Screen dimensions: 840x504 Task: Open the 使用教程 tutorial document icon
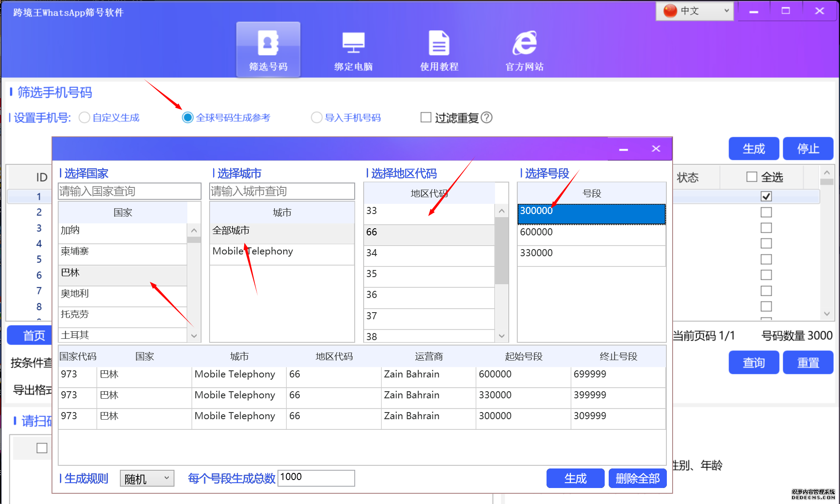pos(439,49)
